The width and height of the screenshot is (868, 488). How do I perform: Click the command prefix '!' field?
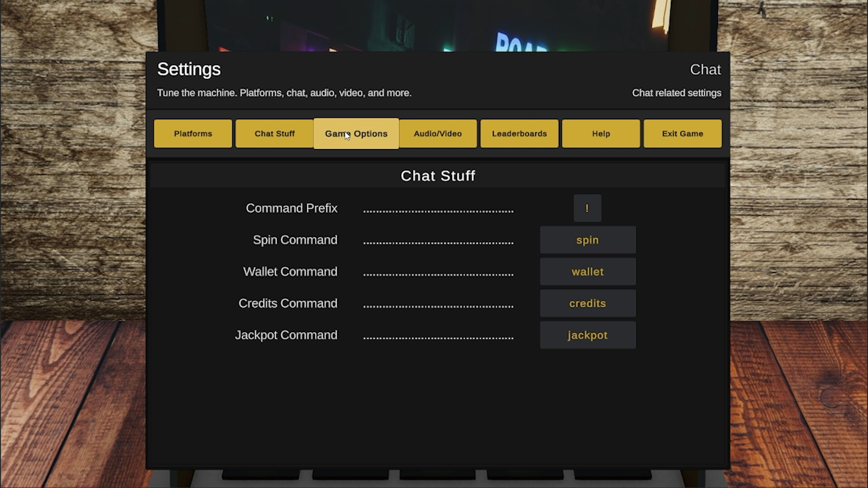tap(587, 208)
